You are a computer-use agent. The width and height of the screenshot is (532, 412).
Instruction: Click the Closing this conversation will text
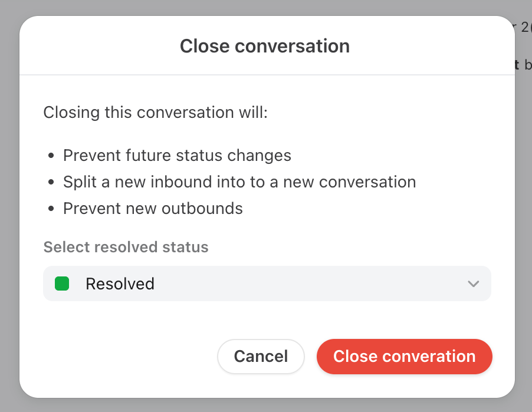tap(155, 112)
